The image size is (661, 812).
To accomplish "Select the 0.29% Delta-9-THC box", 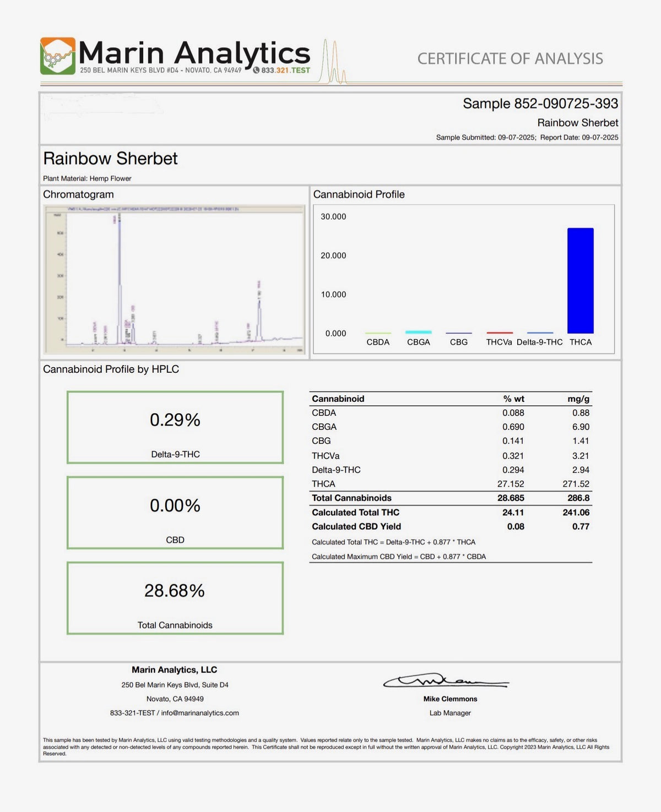I will (175, 428).
